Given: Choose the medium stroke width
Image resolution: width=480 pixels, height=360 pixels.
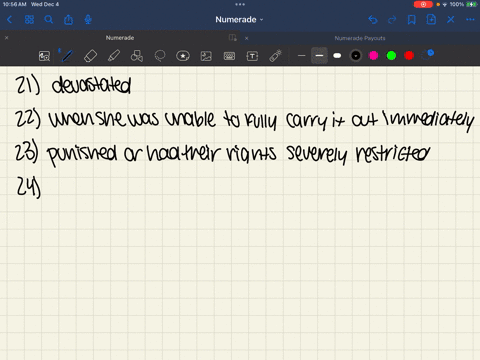Looking at the screenshot, I should pyautogui.click(x=319, y=56).
